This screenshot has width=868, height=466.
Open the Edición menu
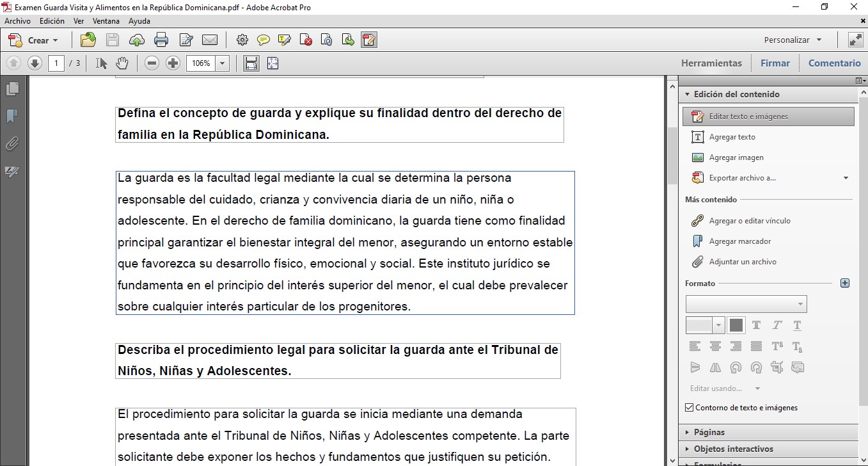click(51, 20)
